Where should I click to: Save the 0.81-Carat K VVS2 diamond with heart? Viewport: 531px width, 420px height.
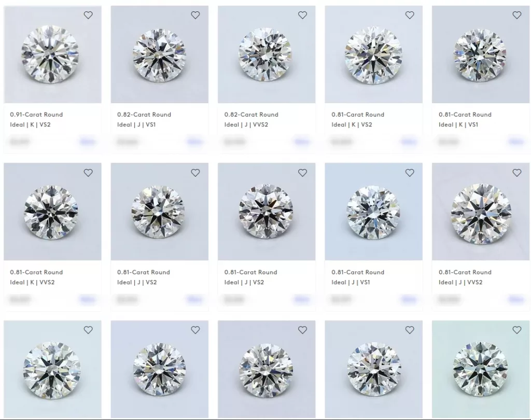coord(88,173)
